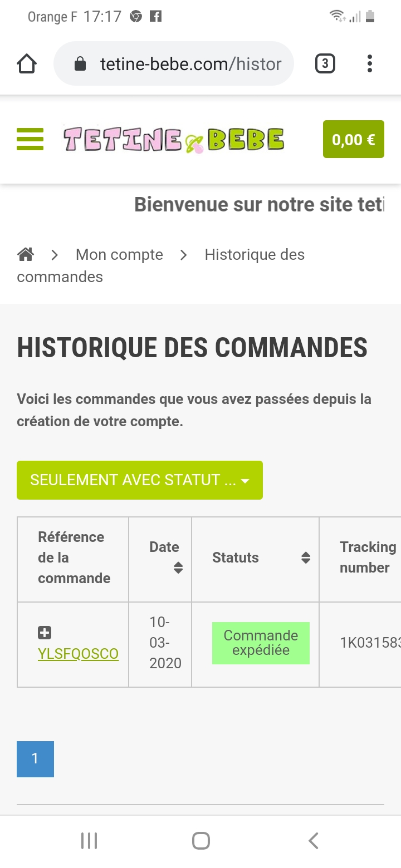
Task: Tap the breadcrumb home icon
Action: pyautogui.click(x=26, y=255)
